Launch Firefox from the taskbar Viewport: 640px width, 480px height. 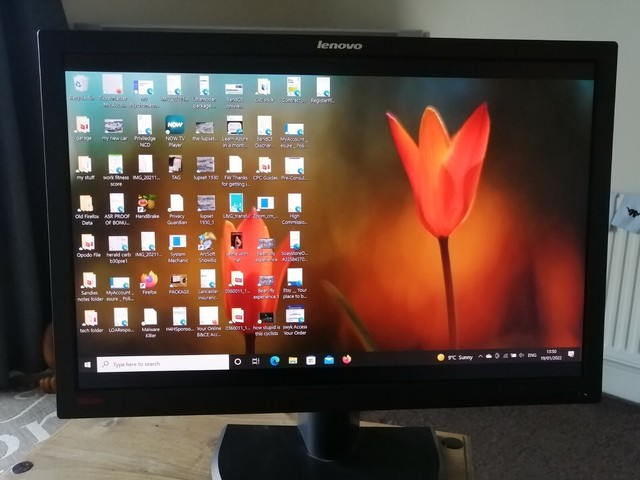347,359
